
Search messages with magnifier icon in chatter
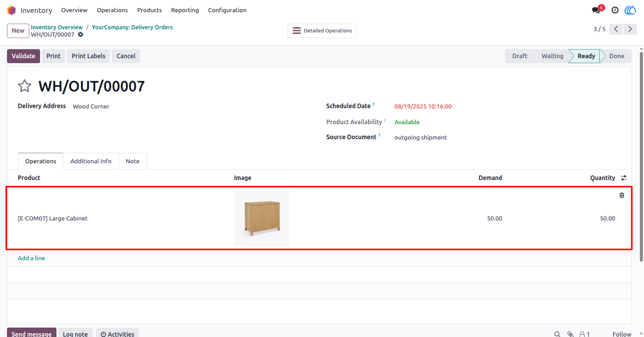coord(557,334)
